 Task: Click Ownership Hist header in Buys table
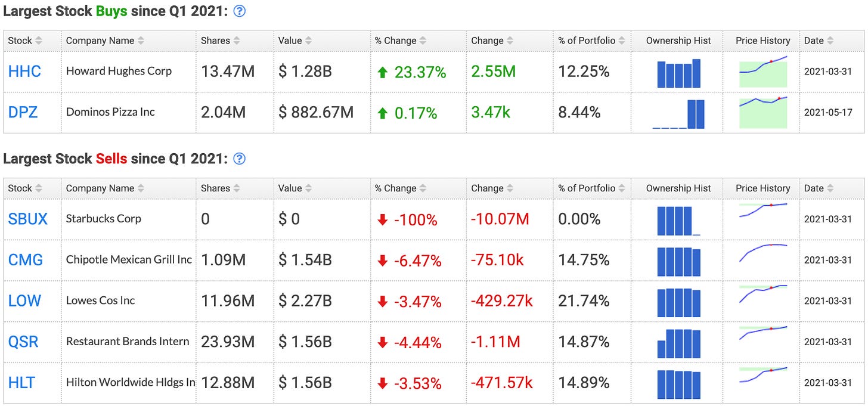[678, 41]
